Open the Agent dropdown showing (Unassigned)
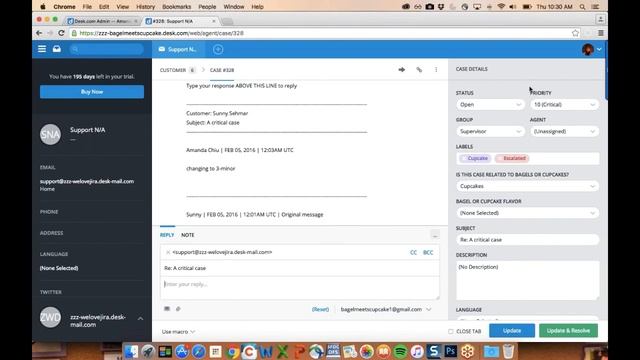The width and height of the screenshot is (640, 360). point(564,131)
